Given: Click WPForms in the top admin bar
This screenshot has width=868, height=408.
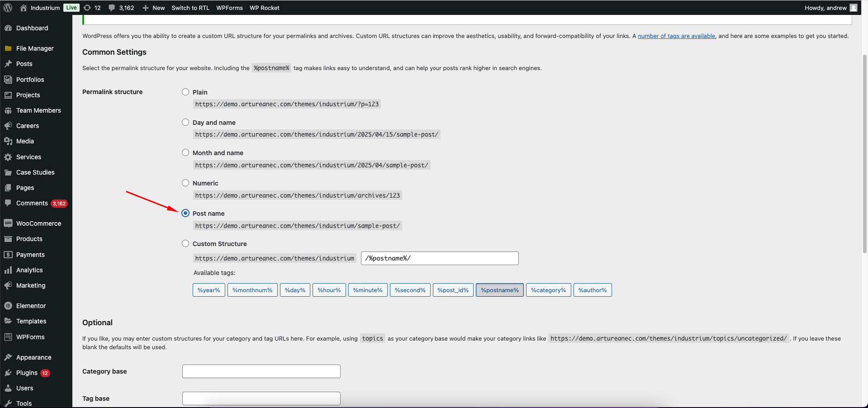Looking at the screenshot, I should tap(229, 8).
